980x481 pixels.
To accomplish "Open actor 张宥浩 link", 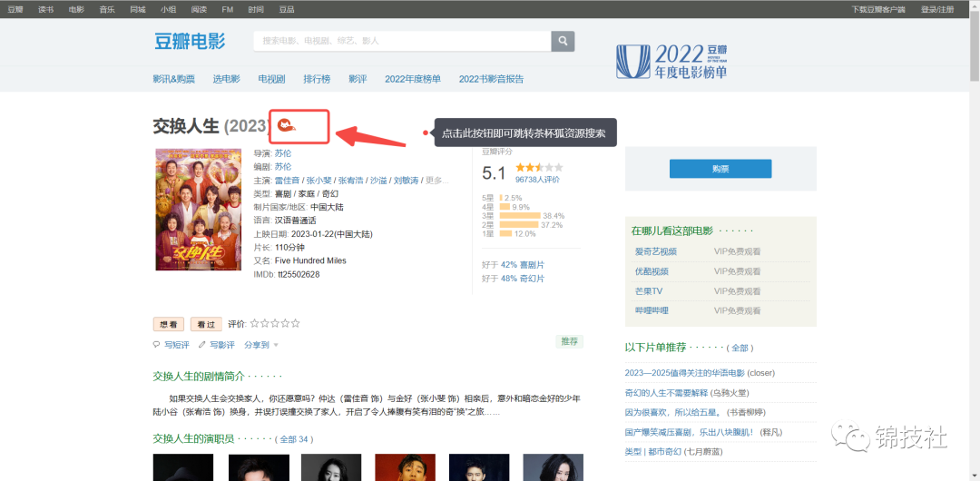I will [x=350, y=180].
